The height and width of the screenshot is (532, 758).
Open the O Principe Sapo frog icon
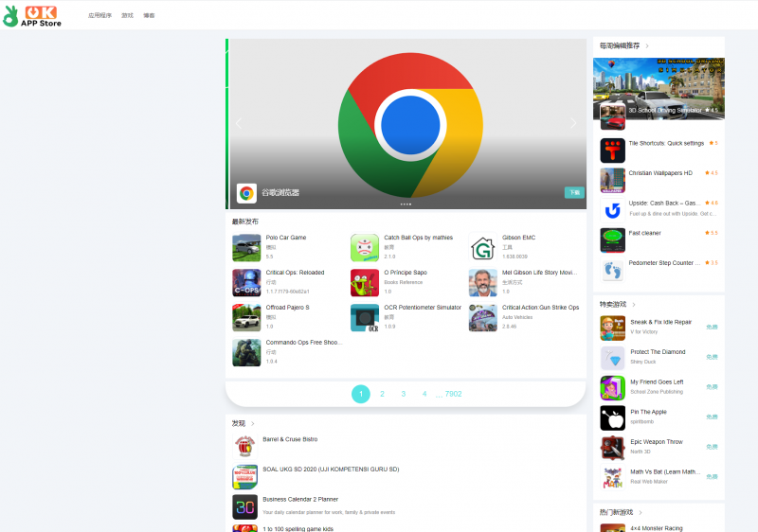pyautogui.click(x=365, y=282)
